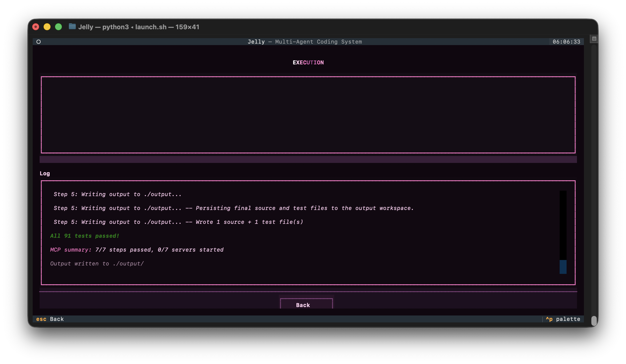The height and width of the screenshot is (364, 626).
Task: Click the 'Output written to ./output/' line
Action: [97, 264]
